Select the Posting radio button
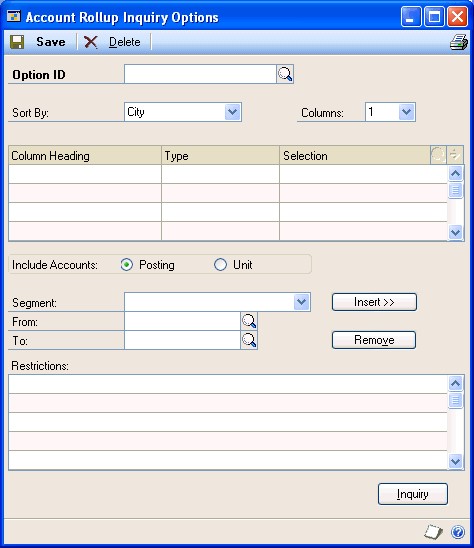 (127, 265)
